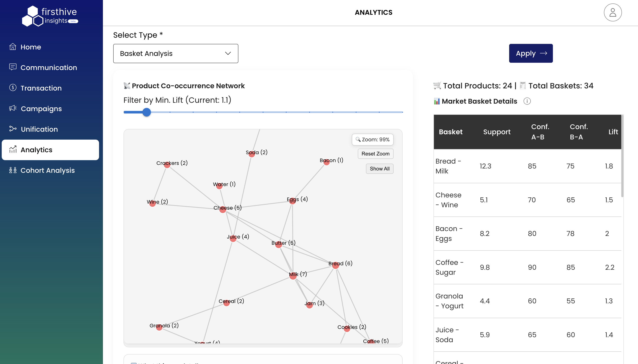Viewport: 638px width, 364px height.
Task: Click the Home house icon
Action: (x=13, y=47)
